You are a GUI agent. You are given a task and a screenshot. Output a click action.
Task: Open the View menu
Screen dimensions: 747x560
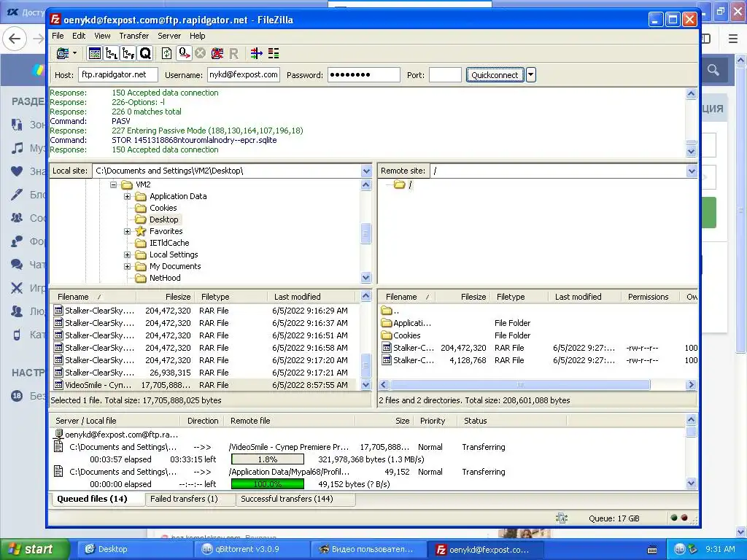pyautogui.click(x=102, y=36)
